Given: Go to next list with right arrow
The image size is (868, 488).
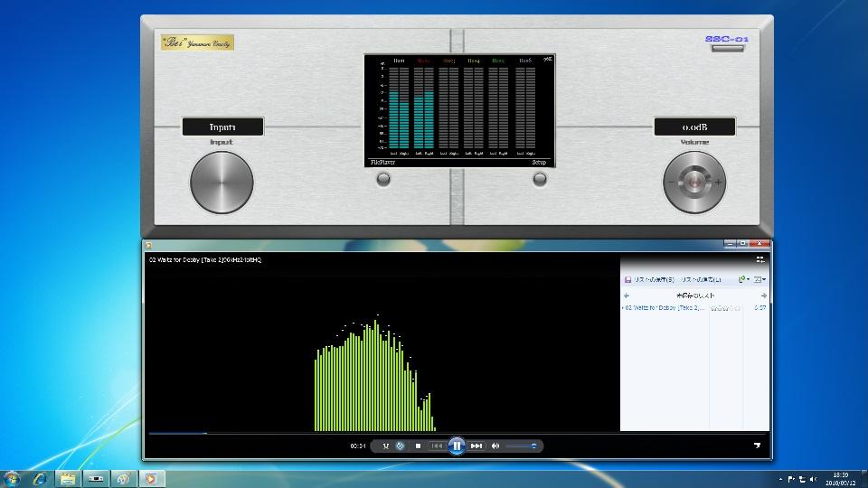Looking at the screenshot, I should (764, 296).
